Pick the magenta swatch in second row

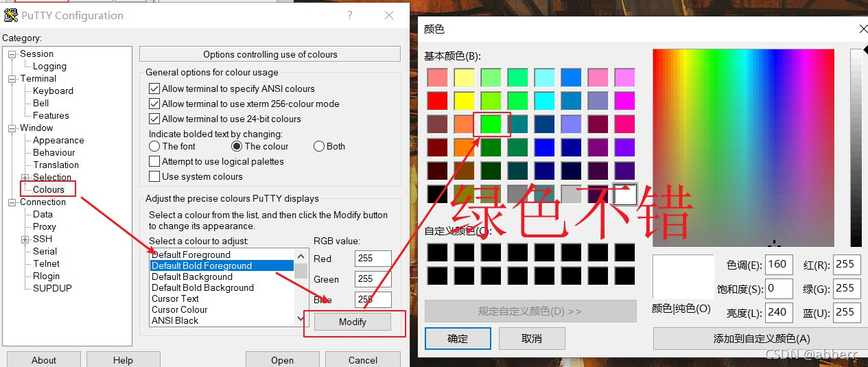tap(624, 101)
